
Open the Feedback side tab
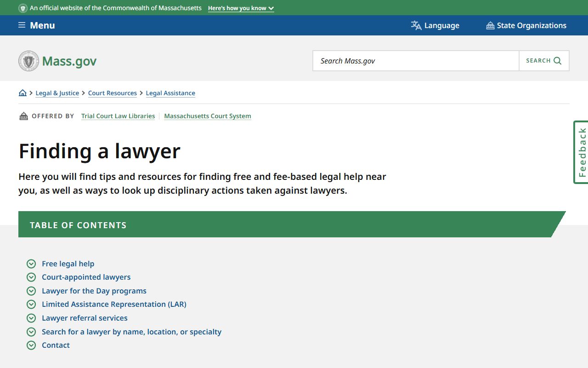click(x=581, y=152)
